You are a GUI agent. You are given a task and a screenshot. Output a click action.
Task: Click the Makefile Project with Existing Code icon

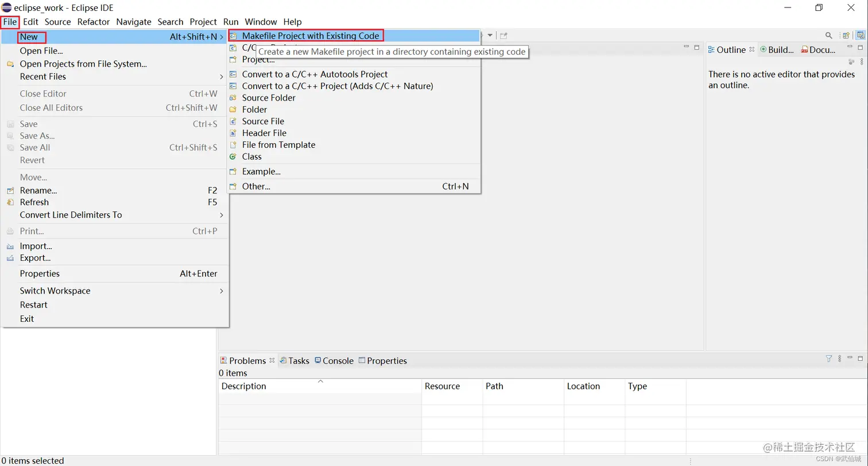233,36
